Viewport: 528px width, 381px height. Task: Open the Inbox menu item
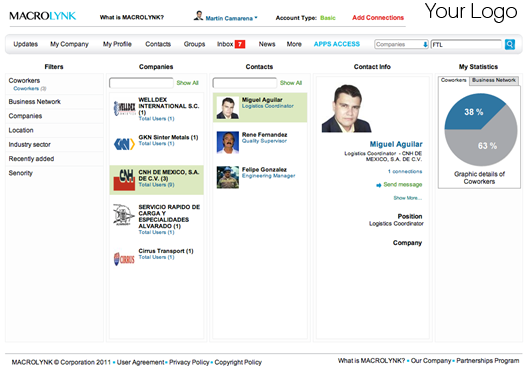coord(225,44)
